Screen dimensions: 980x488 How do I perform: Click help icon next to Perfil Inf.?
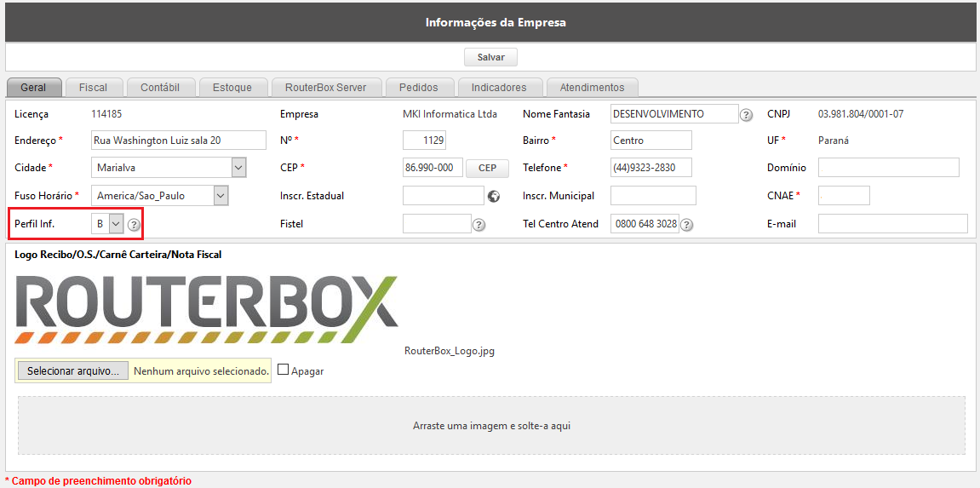point(134,225)
